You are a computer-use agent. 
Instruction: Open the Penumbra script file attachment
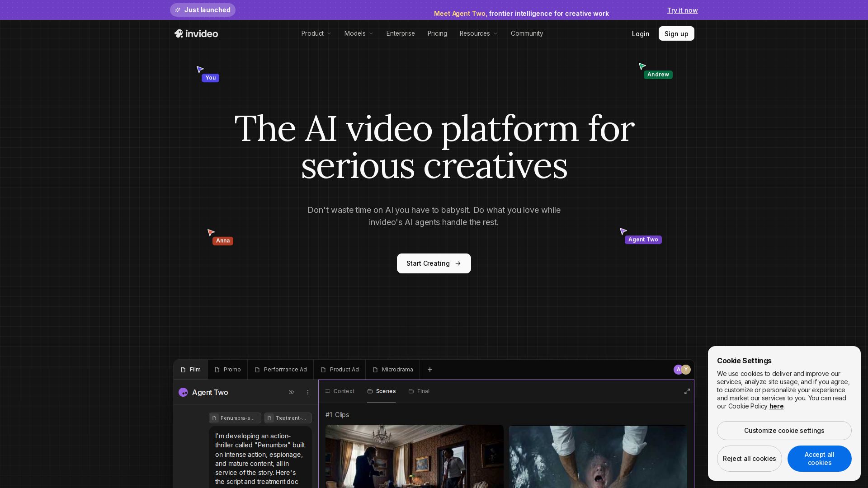tap(235, 418)
